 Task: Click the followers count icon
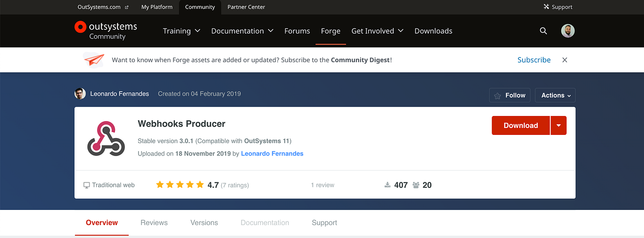416,185
